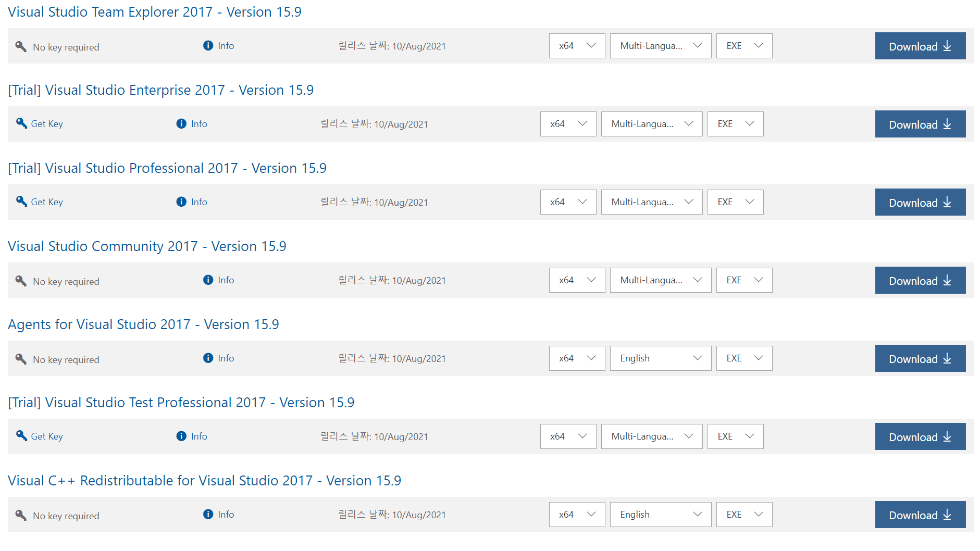
Task: Click the Get Key link for Enterprise 2017
Action: click(47, 124)
